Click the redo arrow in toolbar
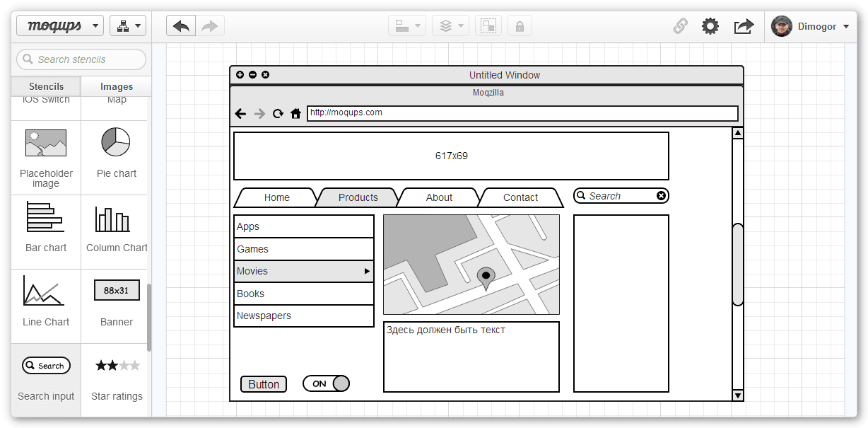The height and width of the screenshot is (428, 868). coord(210,26)
